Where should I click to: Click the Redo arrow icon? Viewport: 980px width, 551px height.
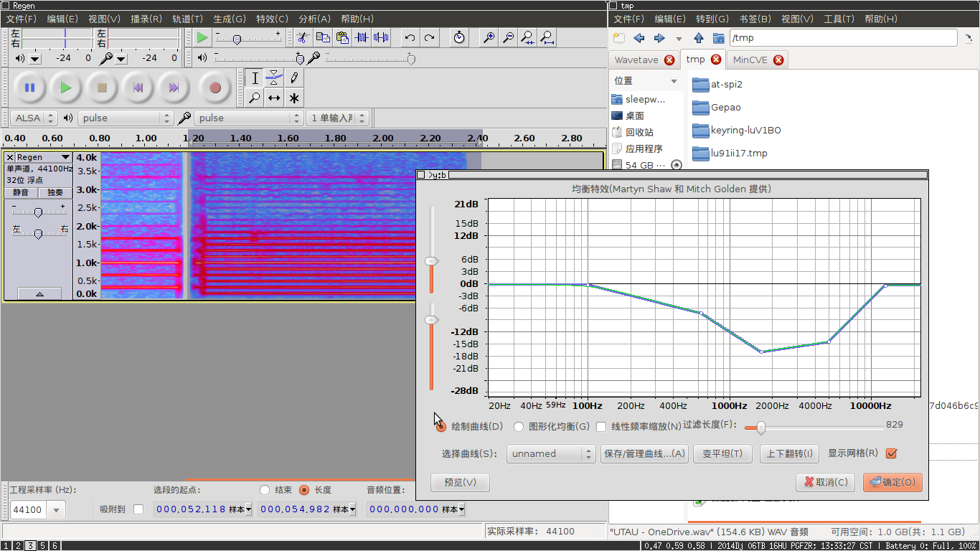click(x=429, y=37)
